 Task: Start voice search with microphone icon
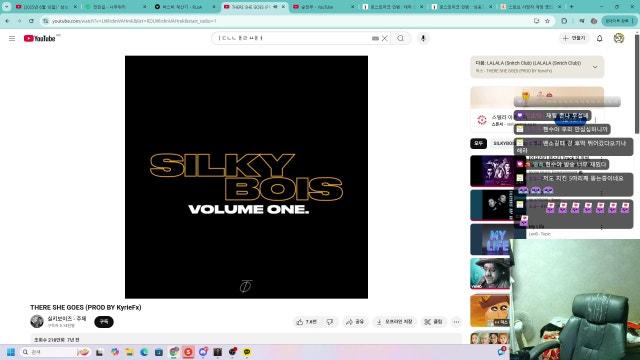423,38
